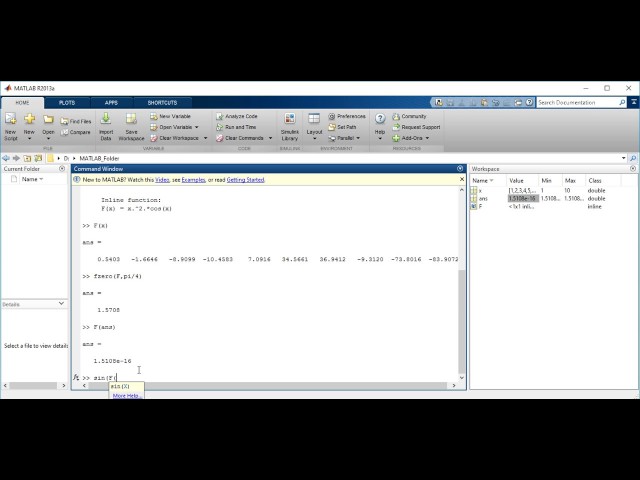
Task: Click the Help question mark icon
Action: tap(380, 119)
